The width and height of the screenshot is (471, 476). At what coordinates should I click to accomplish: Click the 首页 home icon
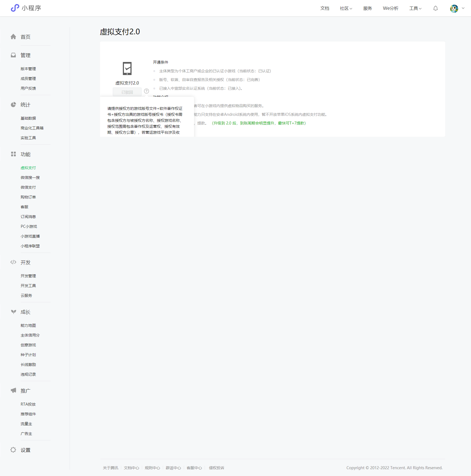[x=13, y=37]
